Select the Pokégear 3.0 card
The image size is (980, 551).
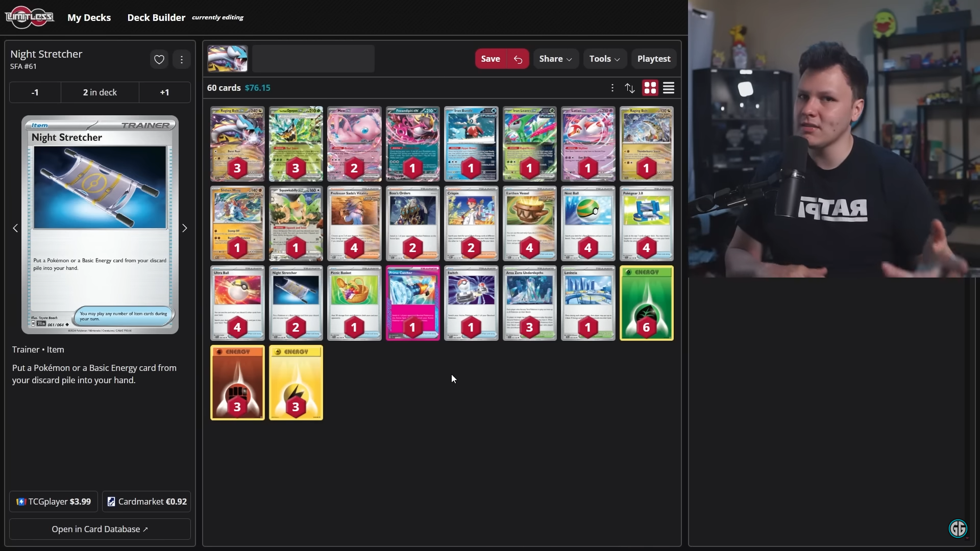[647, 223]
